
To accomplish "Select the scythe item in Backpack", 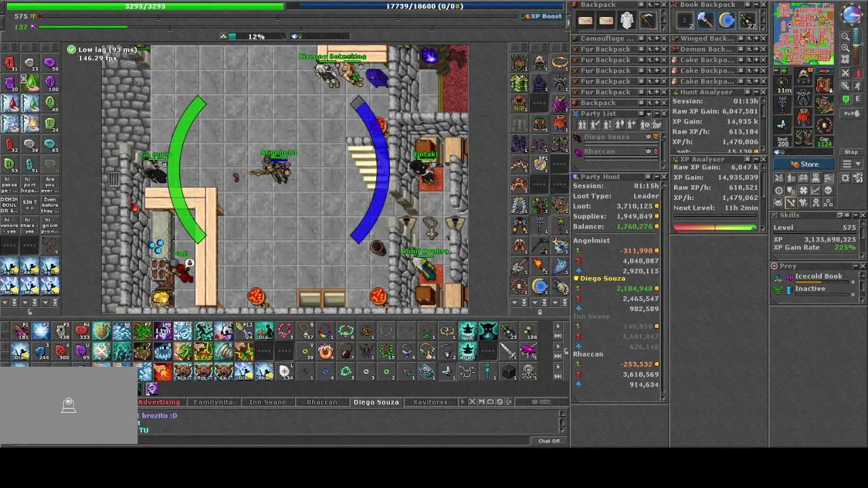I will point(647,20).
